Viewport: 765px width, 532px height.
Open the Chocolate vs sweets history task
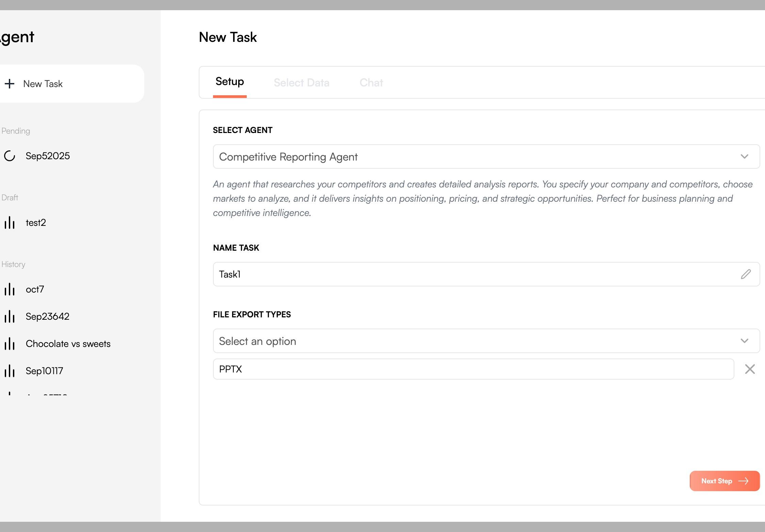point(68,344)
